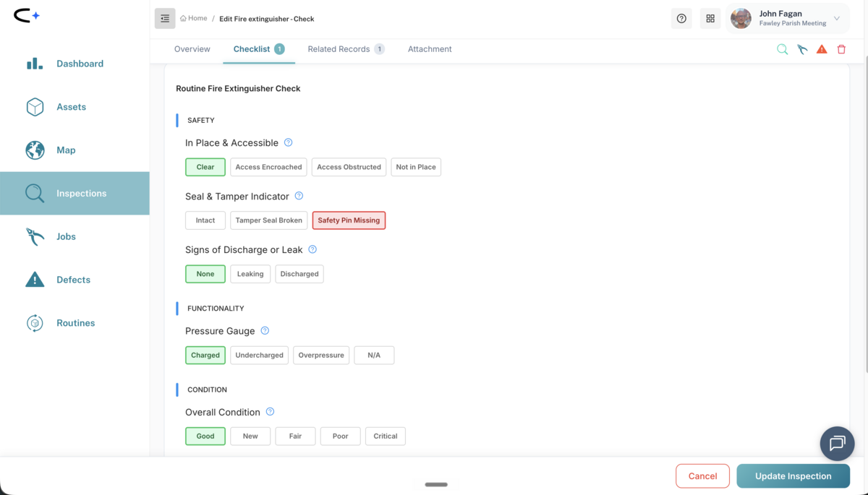Click the red trash delete icon
This screenshot has width=868, height=495.
coord(841,49)
